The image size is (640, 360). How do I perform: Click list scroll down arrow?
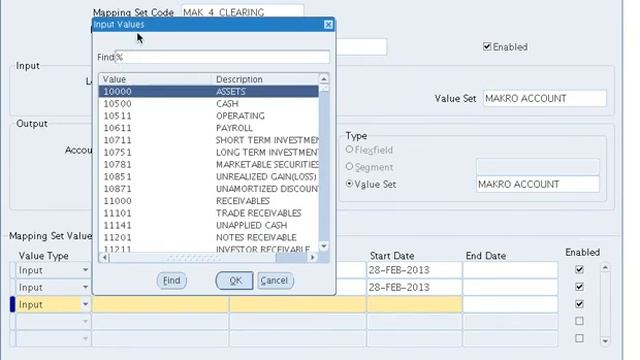tap(324, 246)
